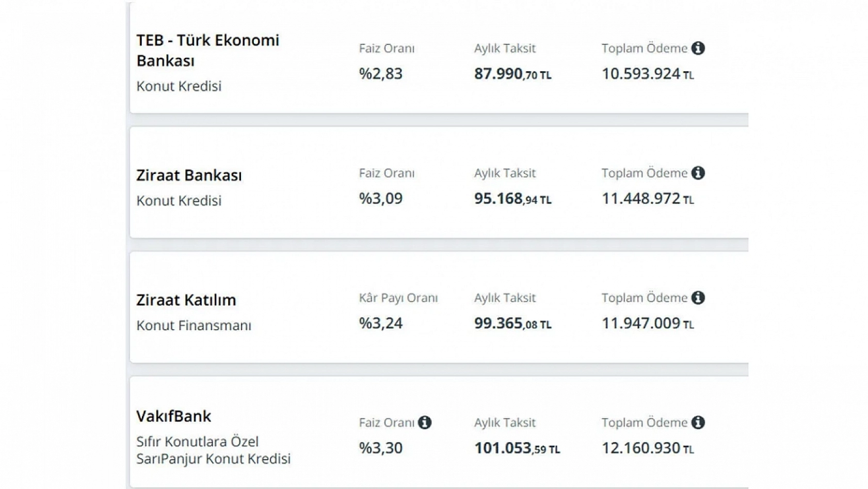Select the Ziraat Bankası loan listing
Image resolution: width=868 pixels, height=489 pixels.
189,175
